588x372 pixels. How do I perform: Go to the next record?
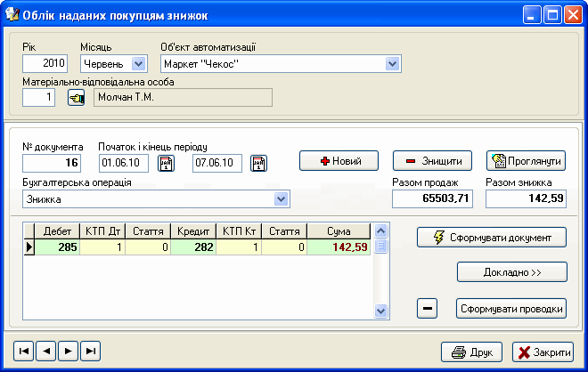coord(69,351)
